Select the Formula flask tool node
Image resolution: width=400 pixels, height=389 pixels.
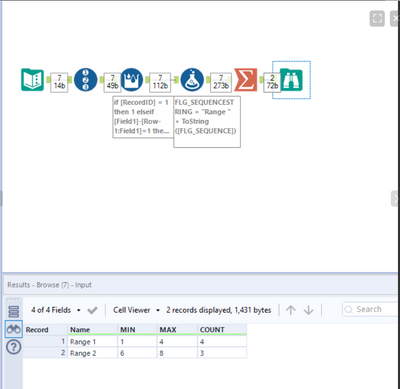[x=192, y=80]
